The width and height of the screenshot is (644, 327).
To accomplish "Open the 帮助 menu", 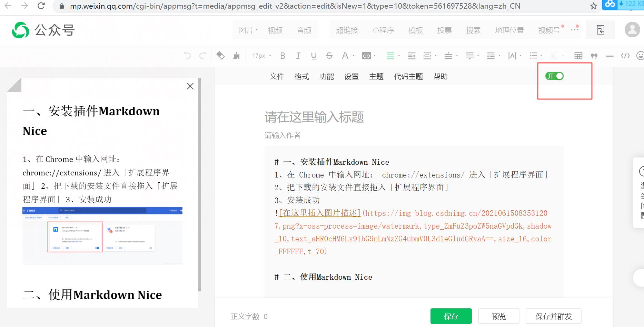I will (x=440, y=76).
